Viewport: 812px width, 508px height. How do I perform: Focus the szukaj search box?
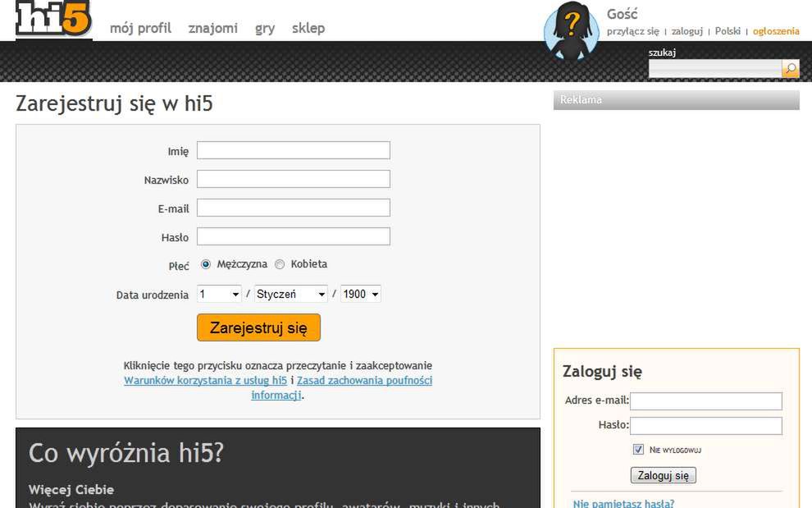(715, 68)
